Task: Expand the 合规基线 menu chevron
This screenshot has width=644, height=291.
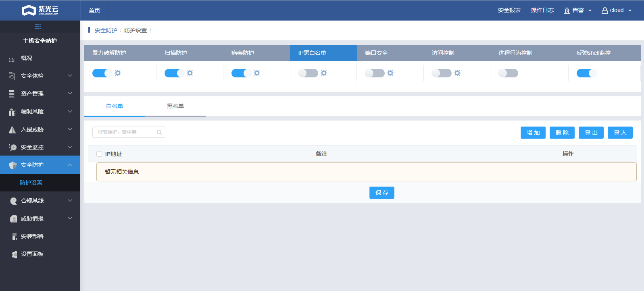Action: [x=70, y=201]
